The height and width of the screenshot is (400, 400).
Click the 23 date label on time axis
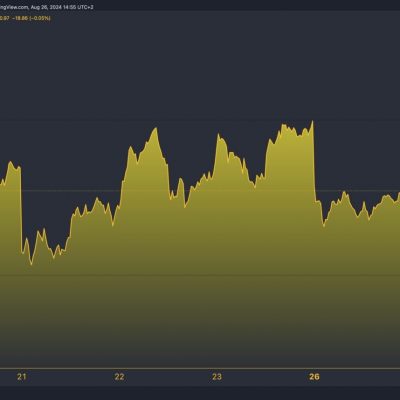(217, 377)
